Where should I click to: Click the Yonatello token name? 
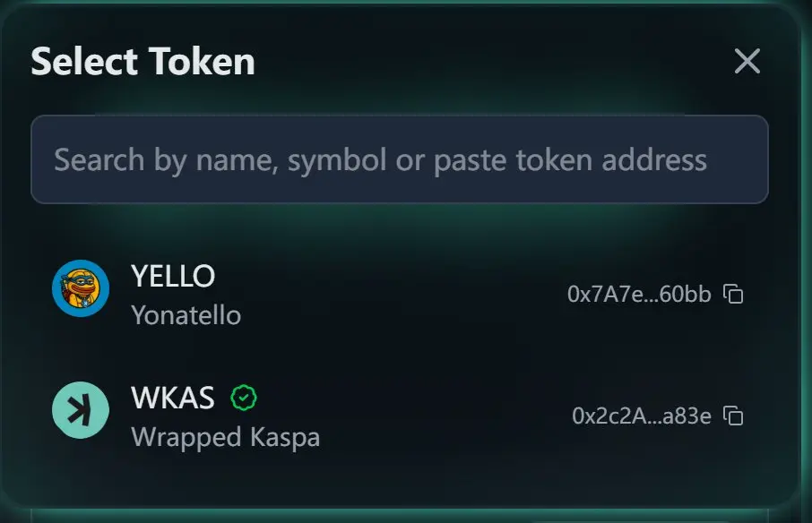pyautogui.click(x=186, y=315)
